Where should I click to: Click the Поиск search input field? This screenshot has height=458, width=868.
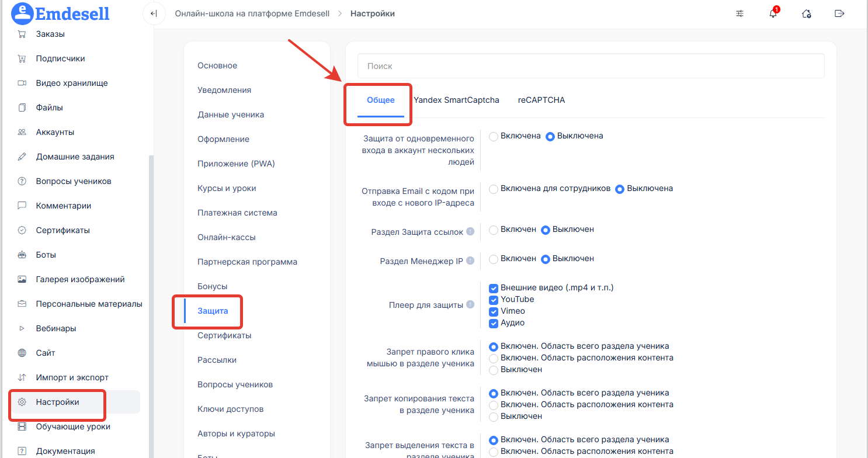click(x=591, y=66)
